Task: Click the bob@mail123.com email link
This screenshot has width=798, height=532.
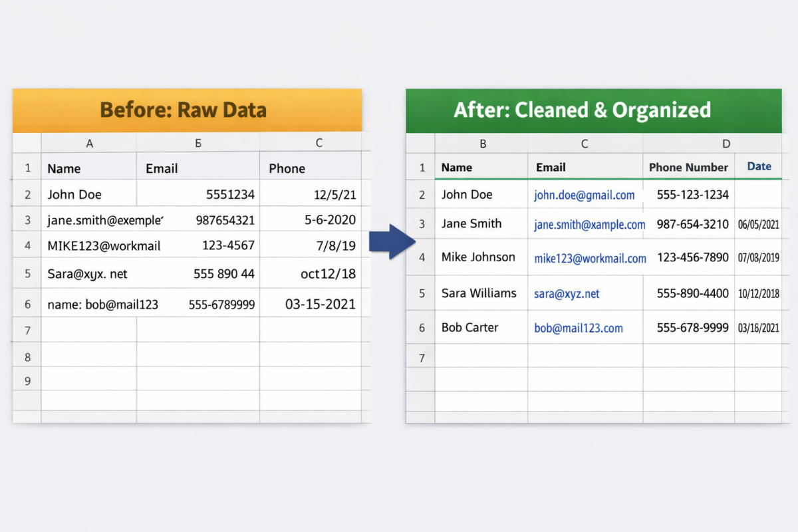Action: tap(579, 328)
